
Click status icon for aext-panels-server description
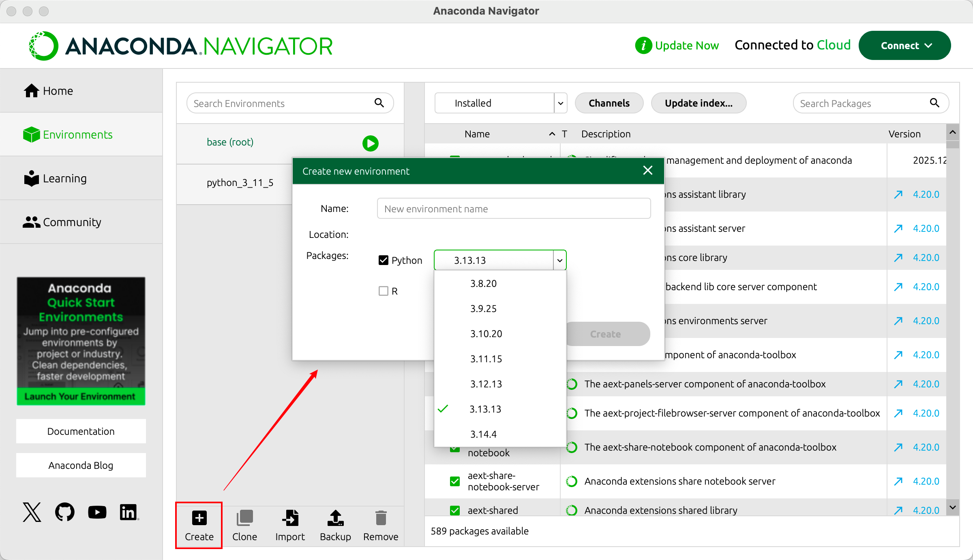click(572, 384)
